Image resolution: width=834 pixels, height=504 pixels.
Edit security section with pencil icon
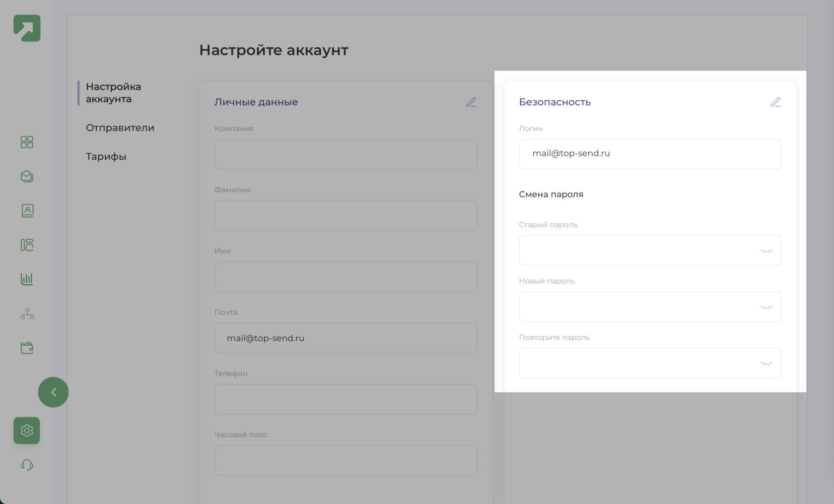(775, 102)
